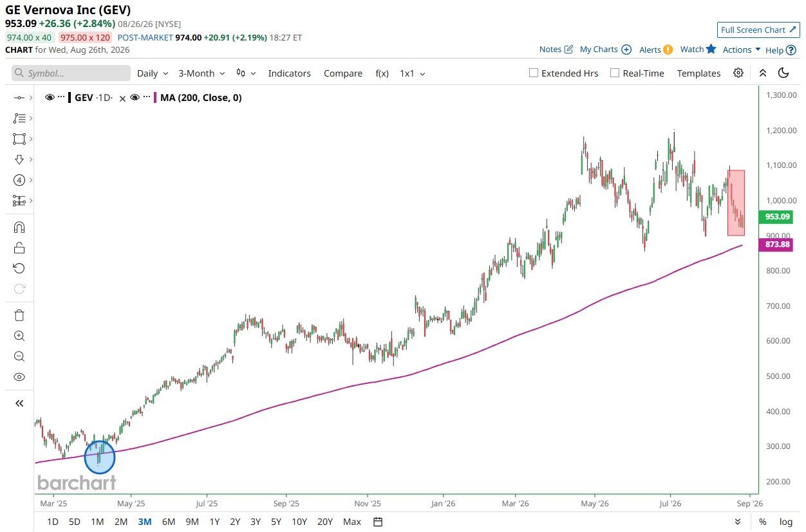Open the Help page
Viewport: 806px width, 532px height.
coord(781,50)
